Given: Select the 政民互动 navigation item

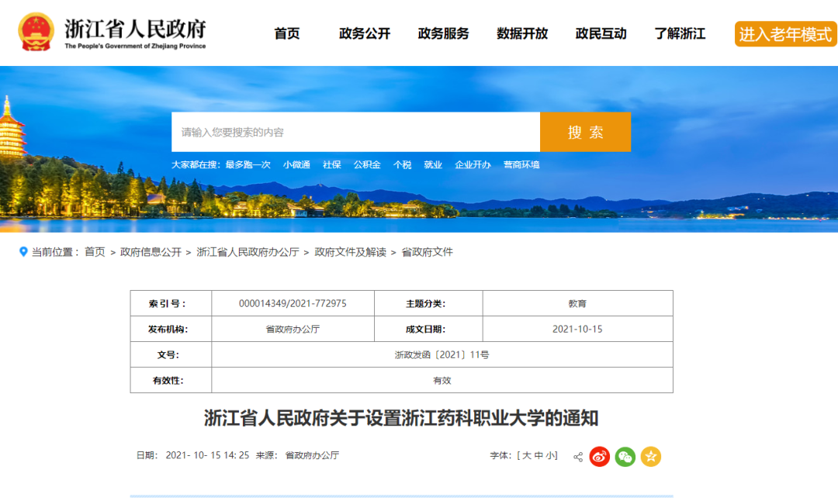Looking at the screenshot, I should 599,33.
